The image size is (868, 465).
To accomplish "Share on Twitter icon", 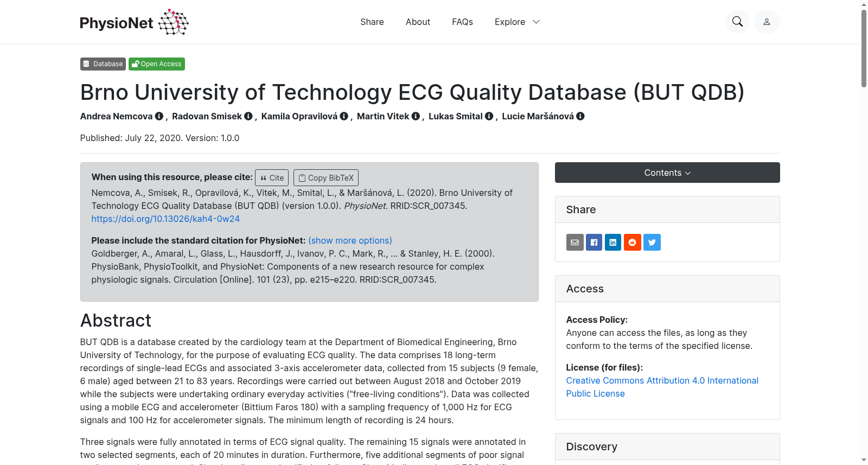I will (652, 243).
